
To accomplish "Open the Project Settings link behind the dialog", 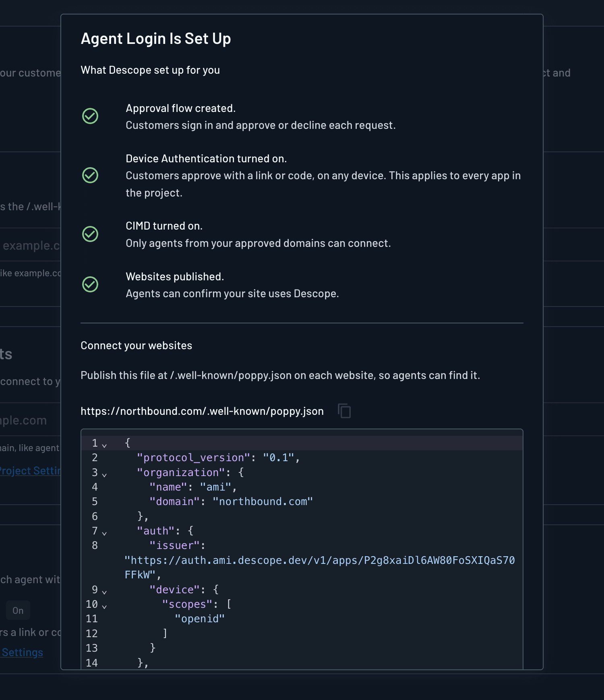I will [x=30, y=471].
